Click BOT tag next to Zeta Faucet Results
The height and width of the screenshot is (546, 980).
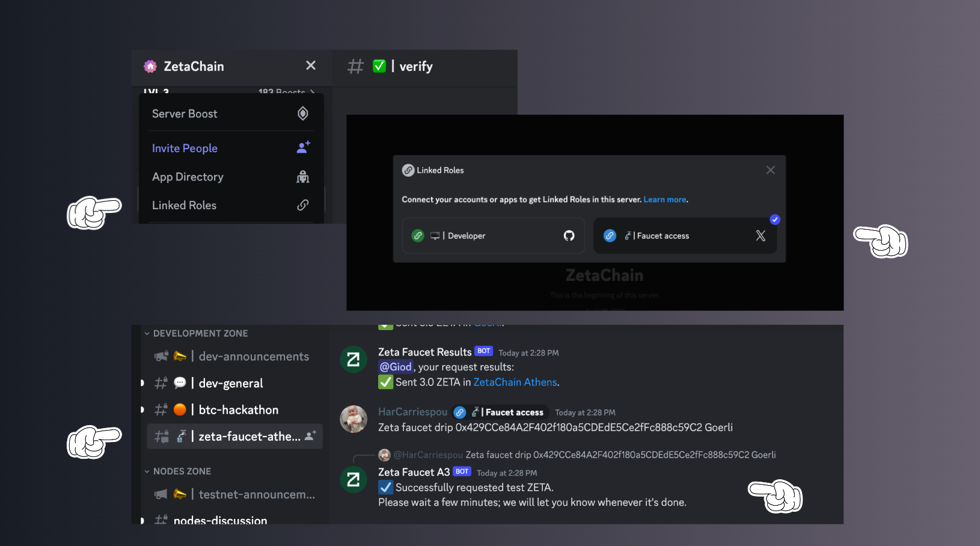[x=484, y=351]
